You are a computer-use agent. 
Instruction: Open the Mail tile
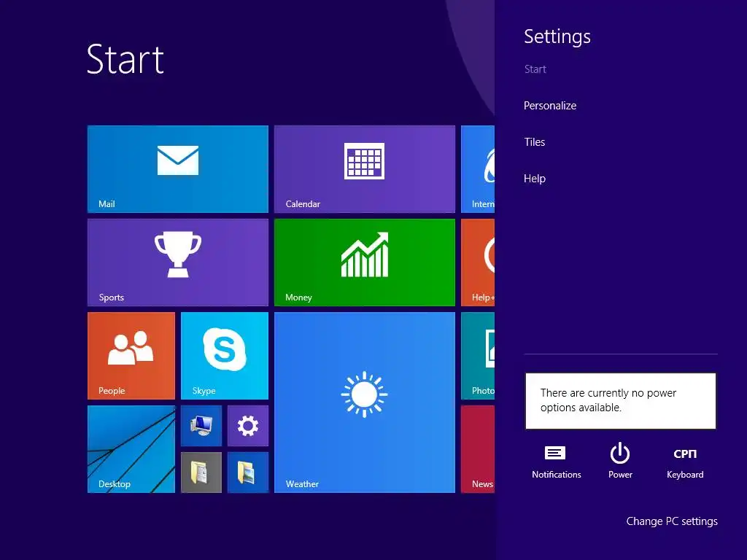(x=178, y=169)
